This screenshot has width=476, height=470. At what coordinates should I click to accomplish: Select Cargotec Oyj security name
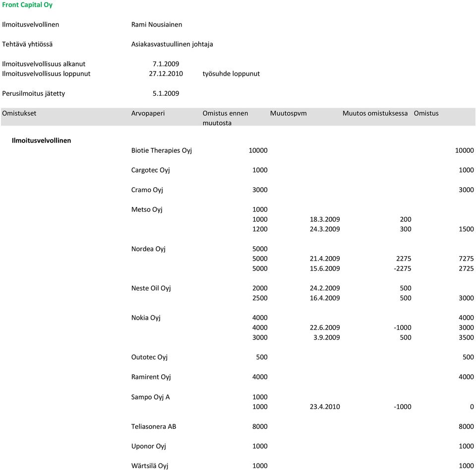point(150,170)
